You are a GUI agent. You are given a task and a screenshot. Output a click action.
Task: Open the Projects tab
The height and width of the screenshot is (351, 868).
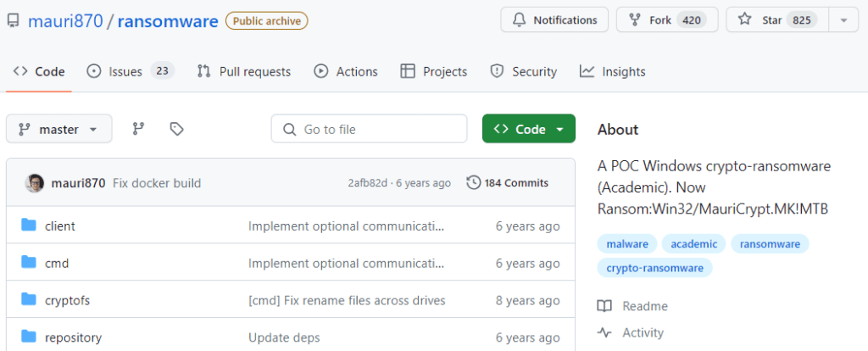click(433, 71)
